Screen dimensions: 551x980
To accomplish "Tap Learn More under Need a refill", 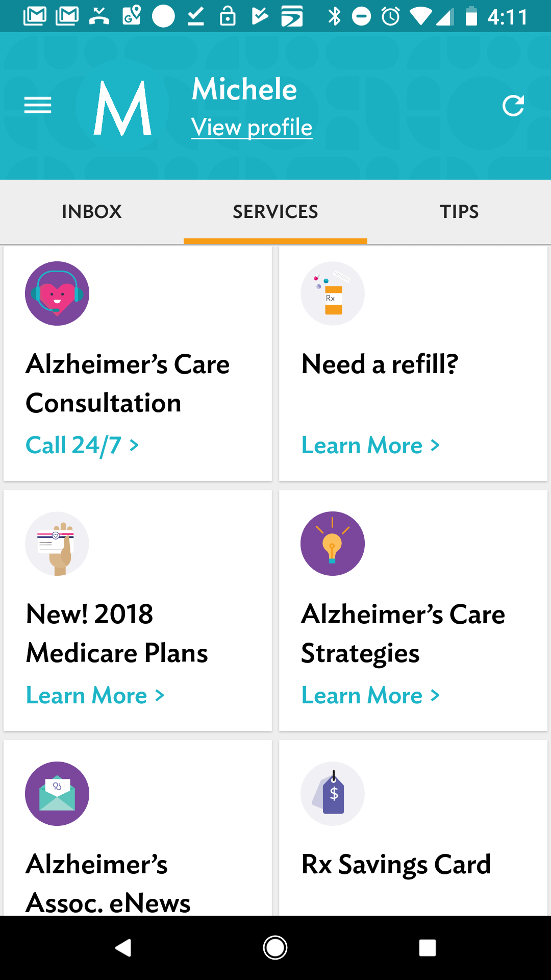I will (370, 445).
